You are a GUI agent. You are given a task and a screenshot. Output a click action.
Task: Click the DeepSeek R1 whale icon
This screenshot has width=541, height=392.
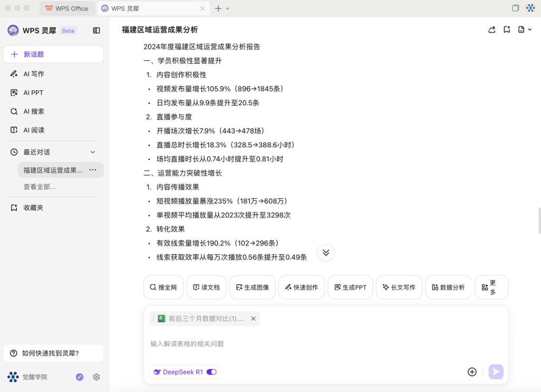(x=157, y=372)
